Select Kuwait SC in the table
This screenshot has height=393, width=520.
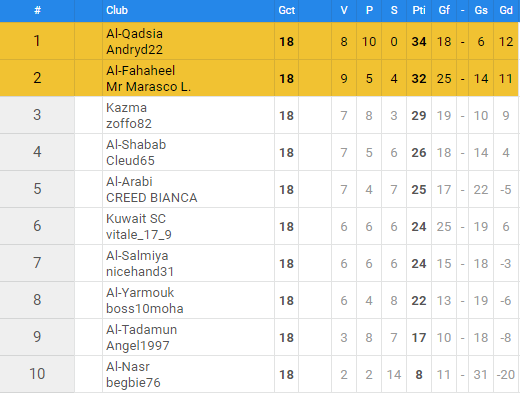[136, 219]
